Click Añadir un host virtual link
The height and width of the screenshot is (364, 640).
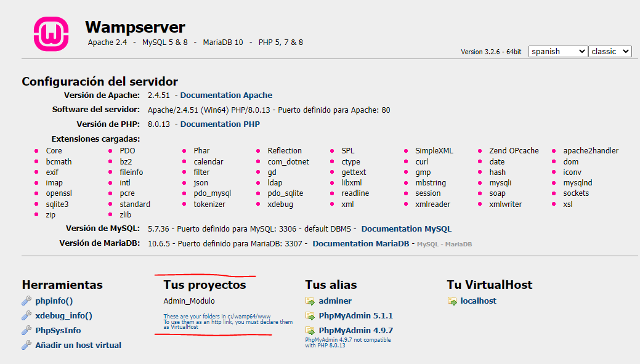[78, 345]
